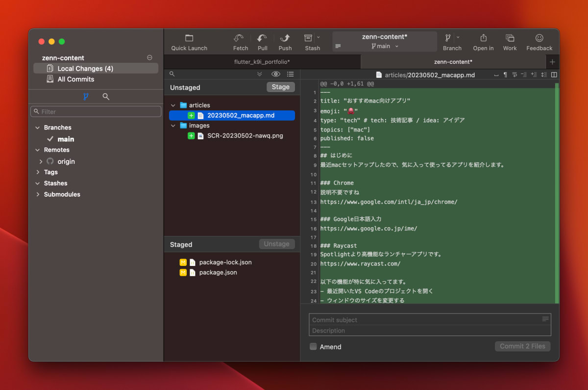588x390 pixels.
Task: Toggle the file list view mode icon
Action: 290,74
